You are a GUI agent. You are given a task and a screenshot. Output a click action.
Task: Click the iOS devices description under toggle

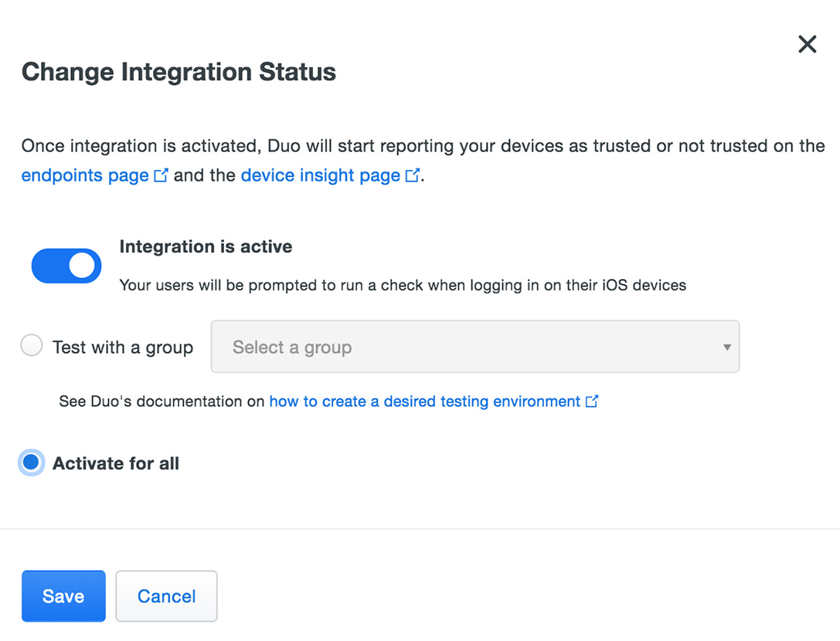pos(403,285)
